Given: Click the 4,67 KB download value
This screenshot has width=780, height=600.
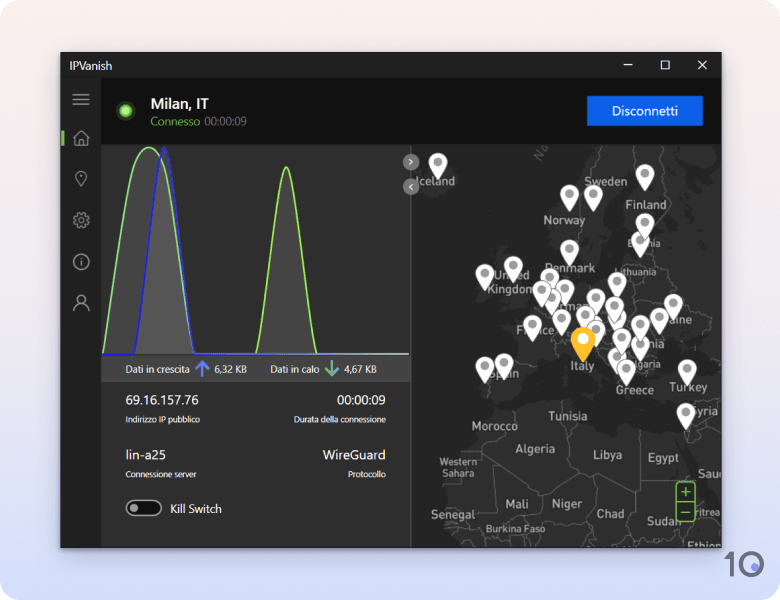Looking at the screenshot, I should coord(360,369).
